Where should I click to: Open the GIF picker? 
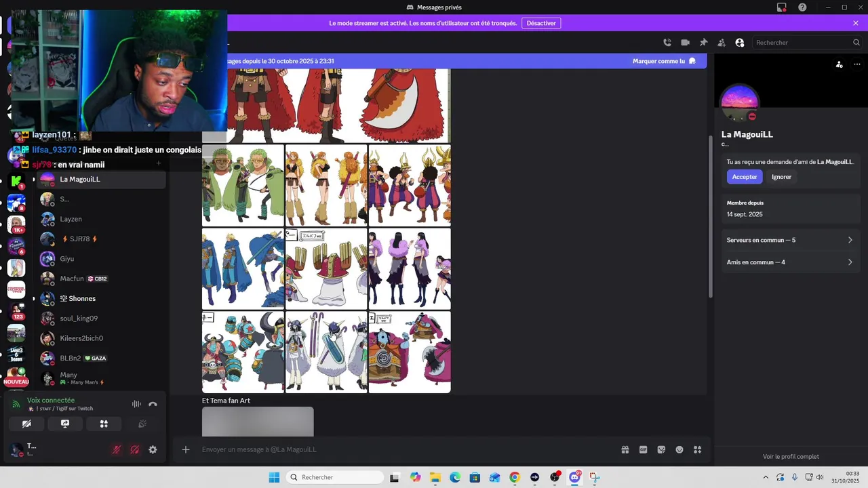point(644,449)
